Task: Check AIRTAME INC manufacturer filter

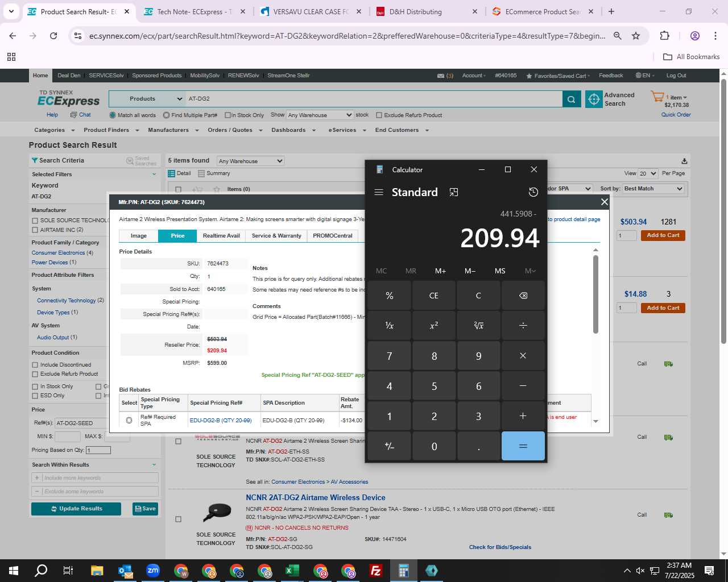Action: pos(35,230)
